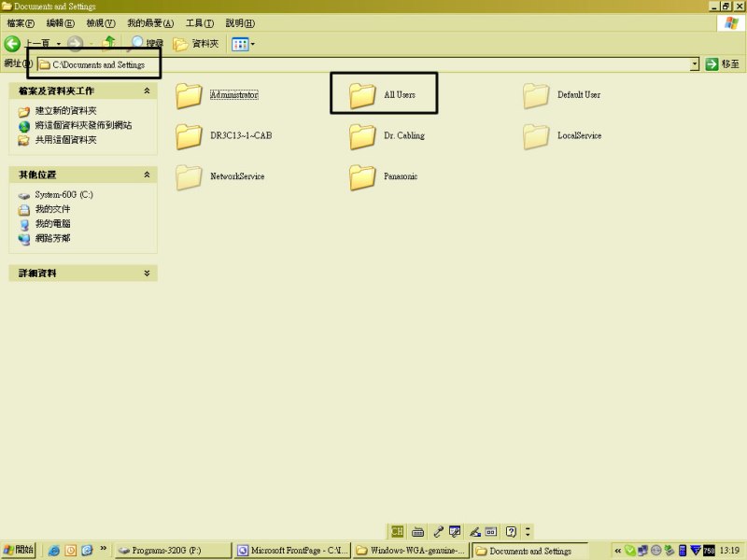Open the Administrator folder

190,94
